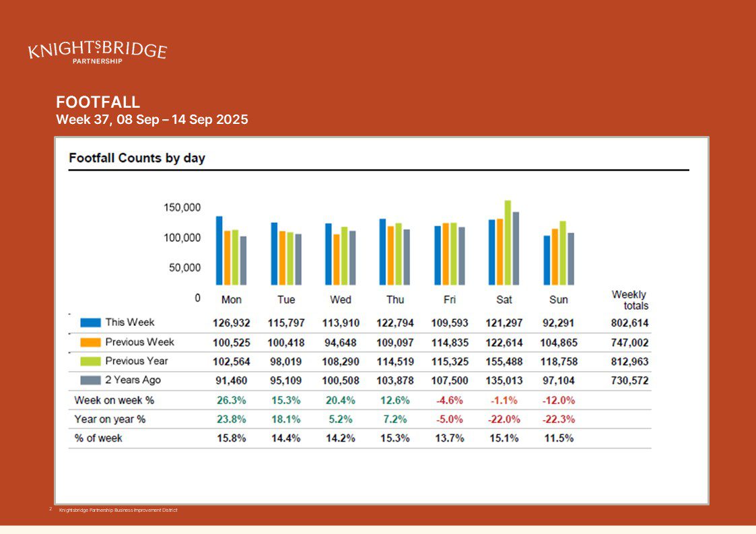Viewport: 756px width, 534px height.
Task: Click the Business Improvement District footer text
Action: click(118, 510)
